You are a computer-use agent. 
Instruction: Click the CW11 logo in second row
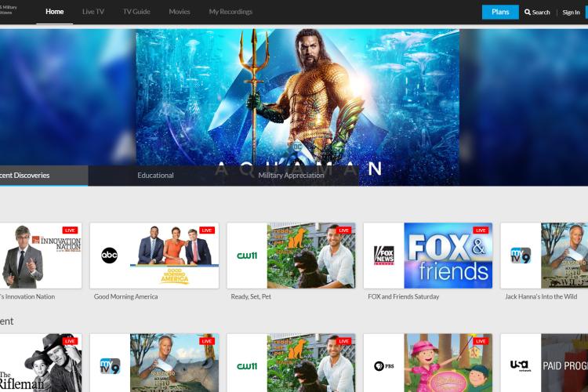click(247, 366)
